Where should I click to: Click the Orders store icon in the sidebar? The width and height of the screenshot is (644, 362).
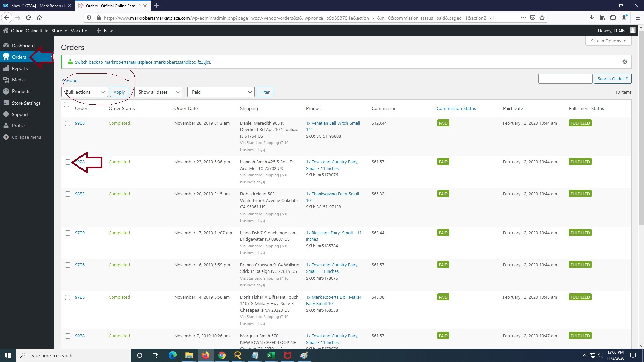(6, 57)
